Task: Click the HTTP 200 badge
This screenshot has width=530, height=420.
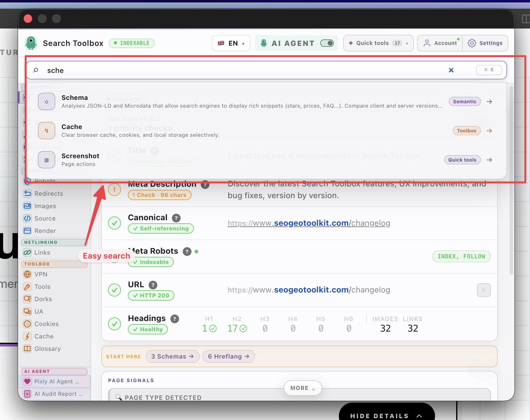Action: coord(151,296)
